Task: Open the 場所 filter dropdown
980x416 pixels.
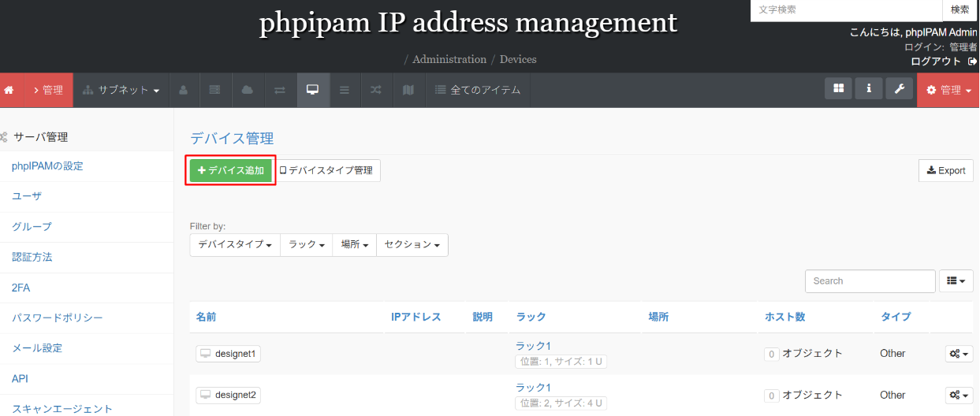Action: point(355,244)
